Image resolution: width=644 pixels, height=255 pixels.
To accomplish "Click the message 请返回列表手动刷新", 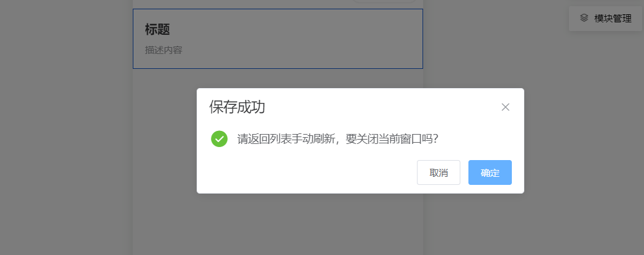I will coord(286,139).
